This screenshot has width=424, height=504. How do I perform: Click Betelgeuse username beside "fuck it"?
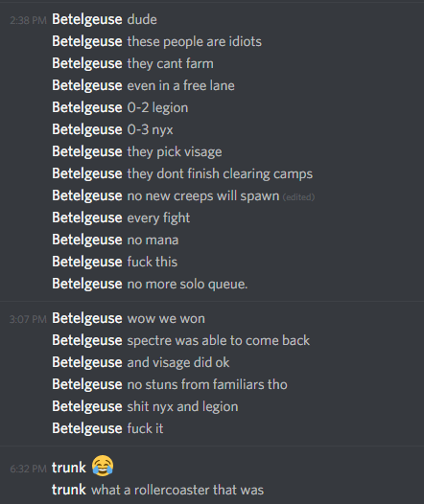click(87, 428)
